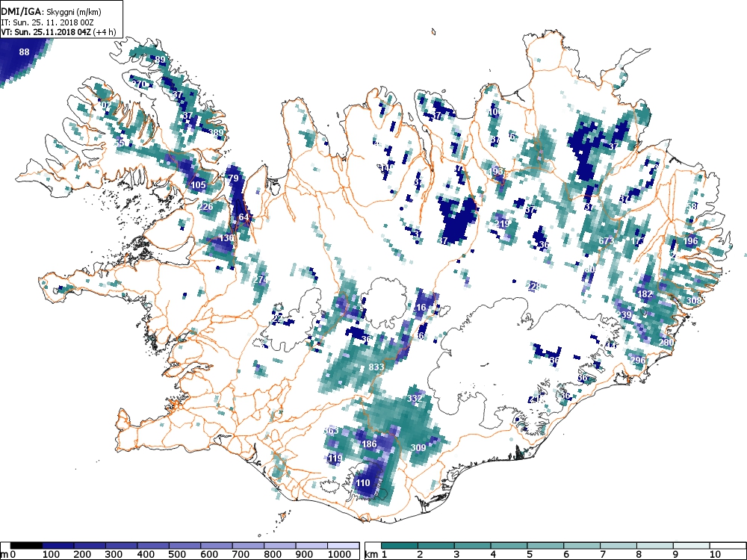Click the 1000 label on the metre scale
747x560 pixels.
coord(340,554)
